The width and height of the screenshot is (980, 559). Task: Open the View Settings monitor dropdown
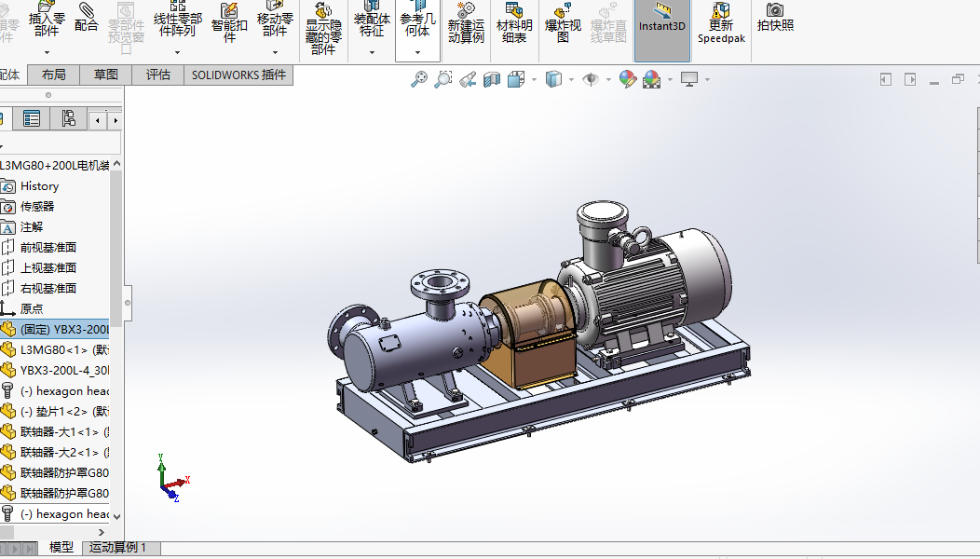pyautogui.click(x=707, y=80)
